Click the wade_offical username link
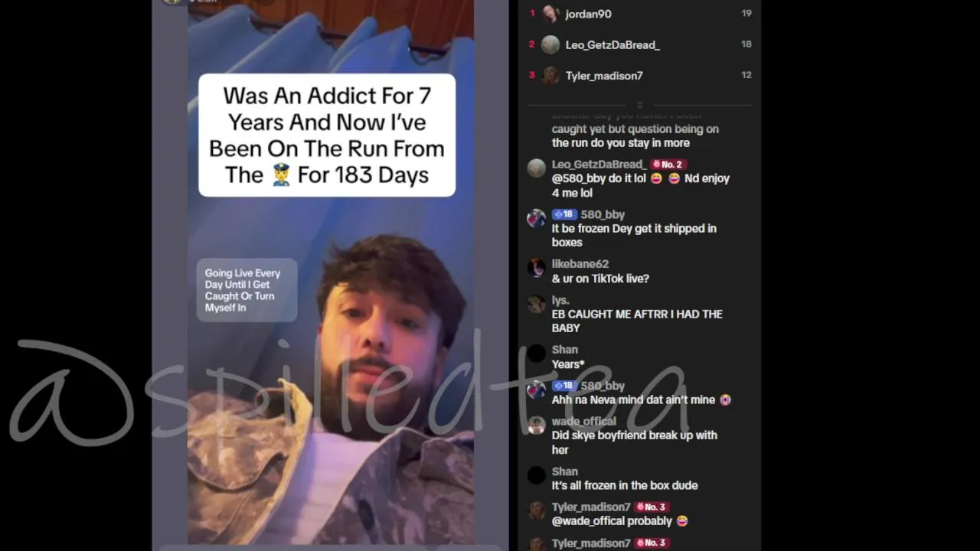 (584, 422)
